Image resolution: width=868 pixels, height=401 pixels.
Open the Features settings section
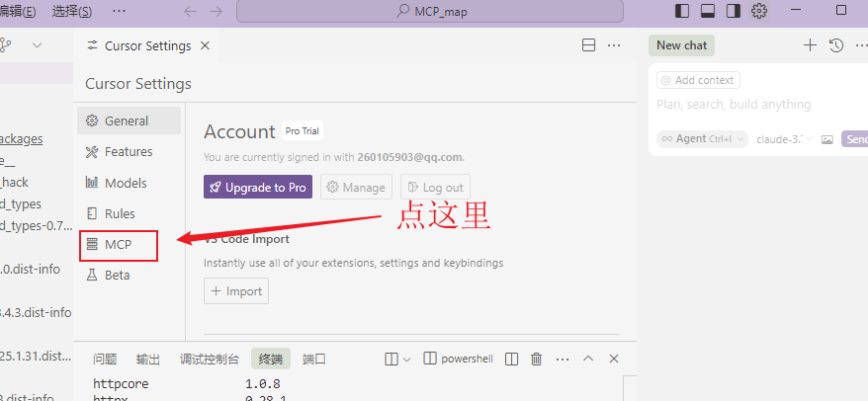click(129, 151)
